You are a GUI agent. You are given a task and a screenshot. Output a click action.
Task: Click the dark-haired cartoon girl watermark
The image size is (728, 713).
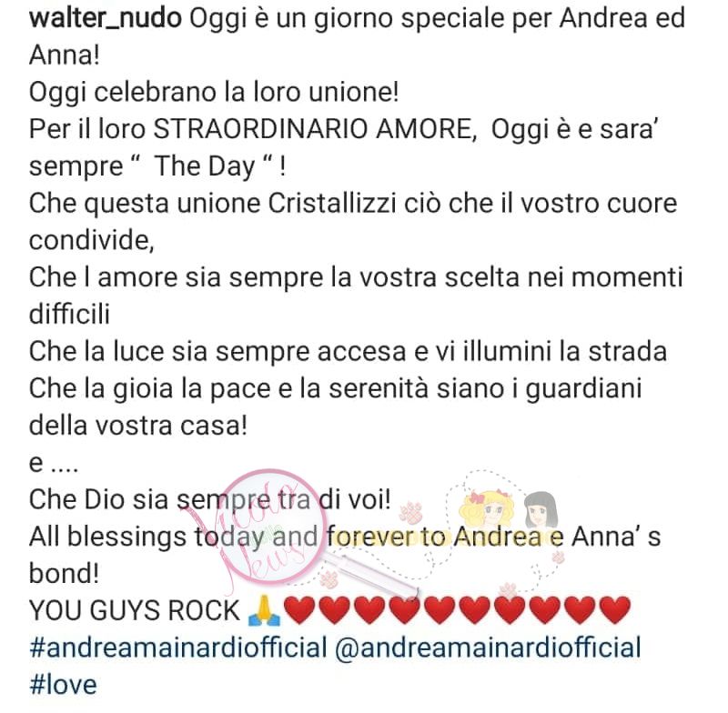541,510
